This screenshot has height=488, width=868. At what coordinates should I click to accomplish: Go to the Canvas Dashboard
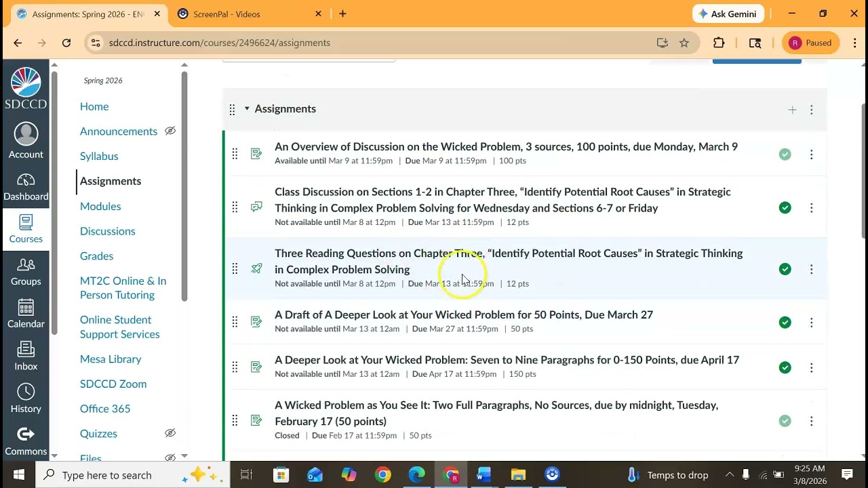pyautogui.click(x=26, y=187)
